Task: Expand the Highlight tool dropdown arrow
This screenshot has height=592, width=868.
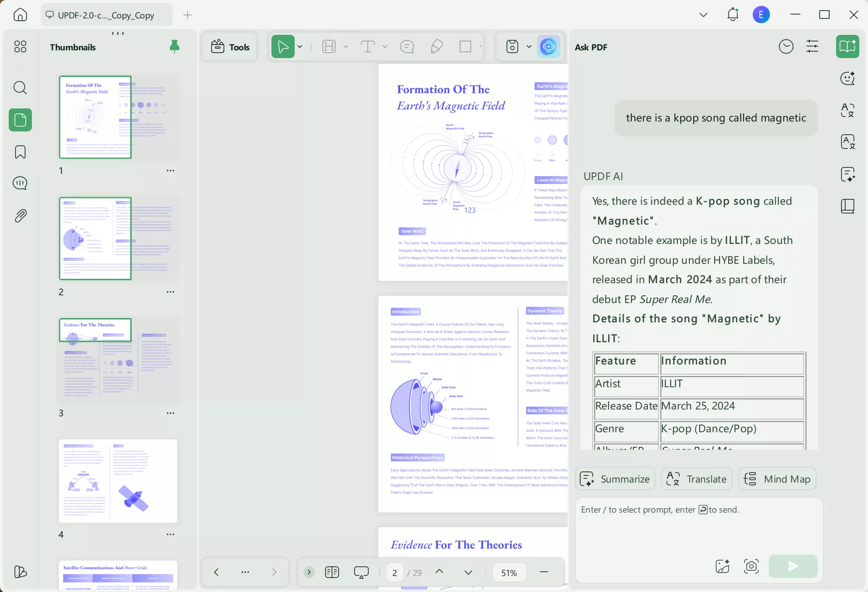Action: (x=345, y=46)
